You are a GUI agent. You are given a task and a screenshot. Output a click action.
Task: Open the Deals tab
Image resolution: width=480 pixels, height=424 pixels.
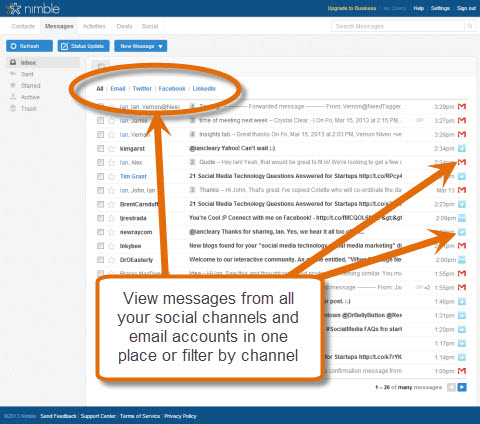[x=124, y=26]
